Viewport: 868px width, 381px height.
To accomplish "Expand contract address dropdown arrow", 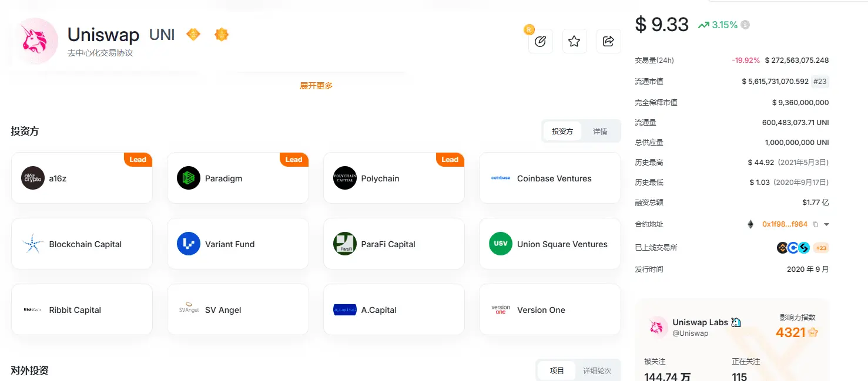I will point(826,224).
